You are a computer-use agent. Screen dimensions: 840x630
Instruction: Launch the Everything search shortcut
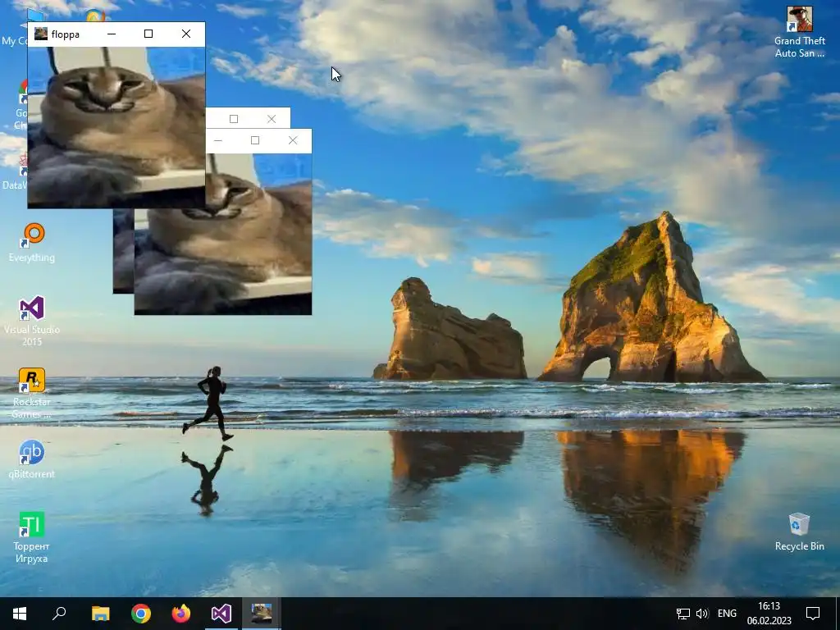32,243
